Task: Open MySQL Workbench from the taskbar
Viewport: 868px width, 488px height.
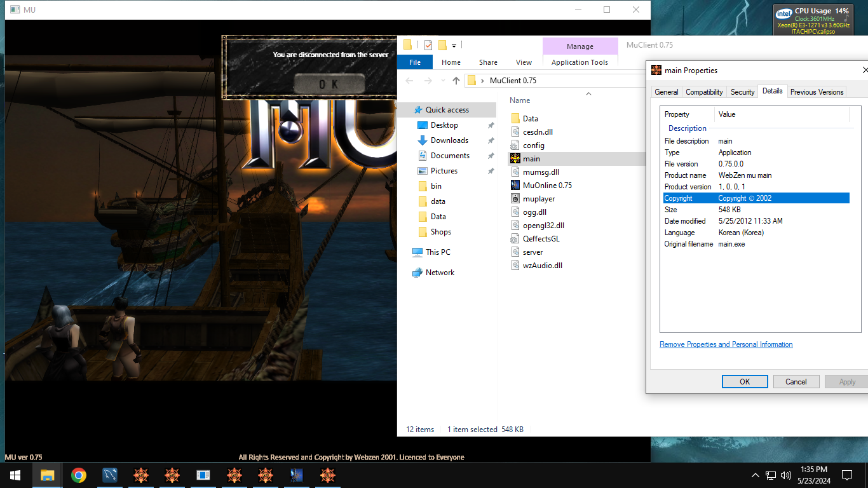Action: click(110, 475)
